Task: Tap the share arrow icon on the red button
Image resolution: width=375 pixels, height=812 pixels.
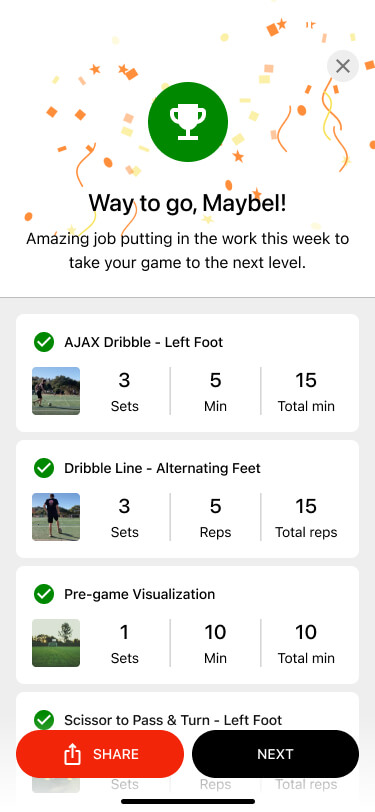Action: tap(73, 755)
